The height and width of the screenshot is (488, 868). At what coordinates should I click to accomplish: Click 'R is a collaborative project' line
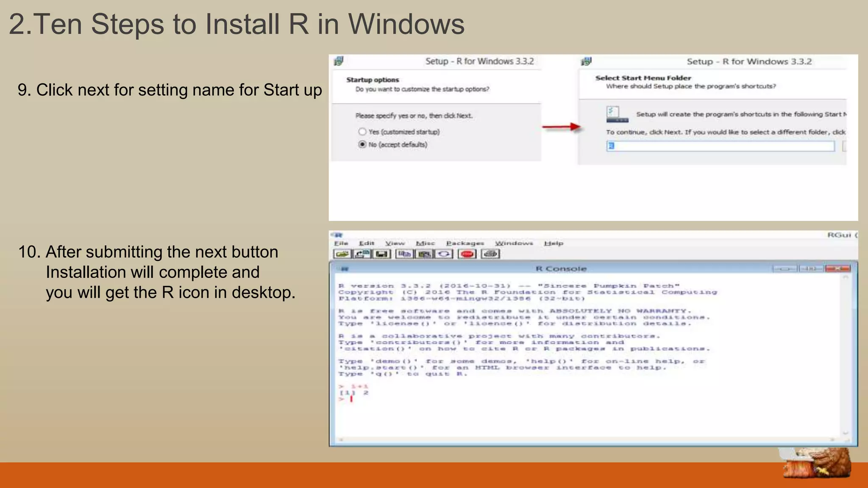pyautogui.click(x=500, y=336)
